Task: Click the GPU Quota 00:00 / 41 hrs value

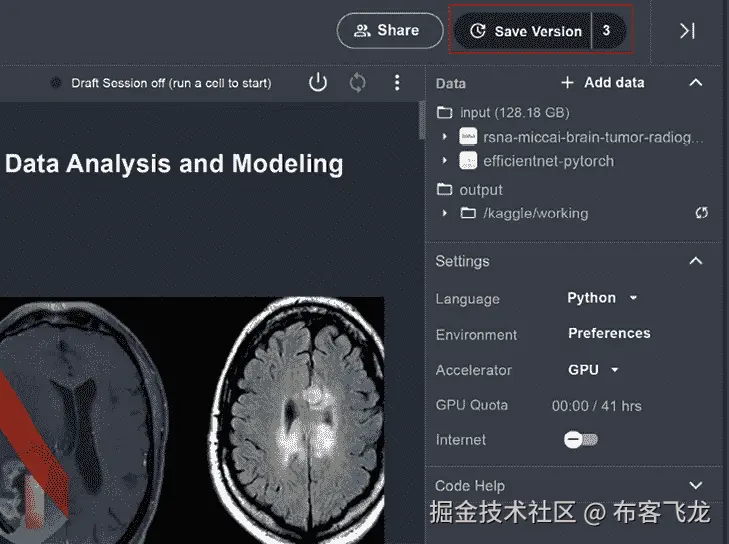Action: pyautogui.click(x=596, y=406)
